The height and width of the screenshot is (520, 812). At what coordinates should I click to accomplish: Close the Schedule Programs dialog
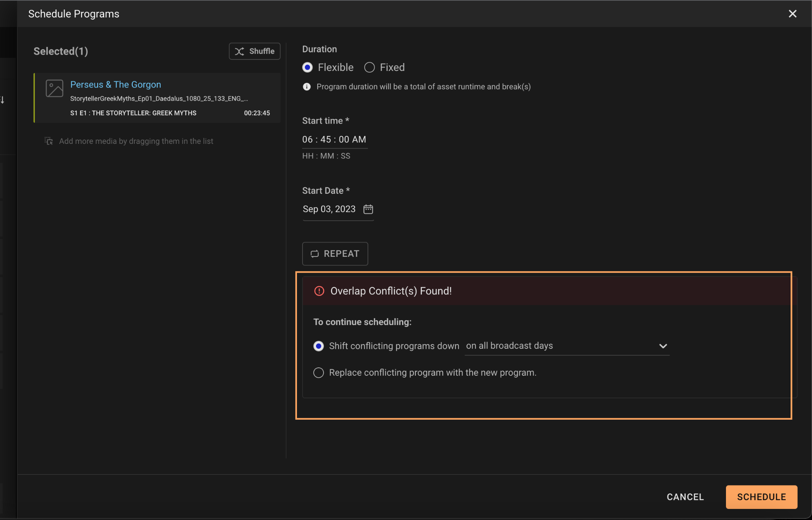(792, 14)
